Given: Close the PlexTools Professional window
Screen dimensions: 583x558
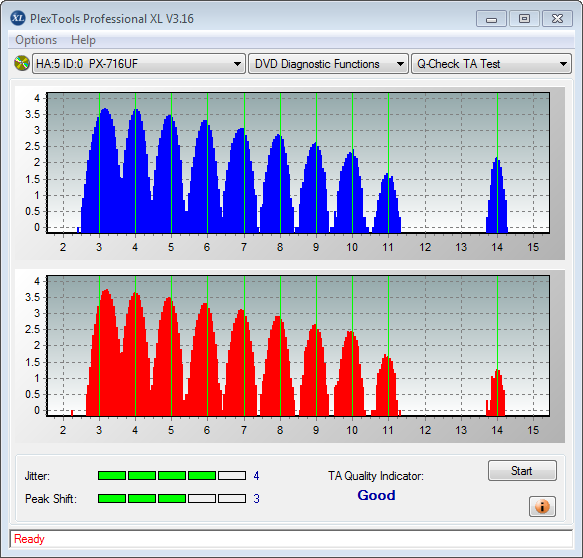Looking at the screenshot, I should (557, 19).
